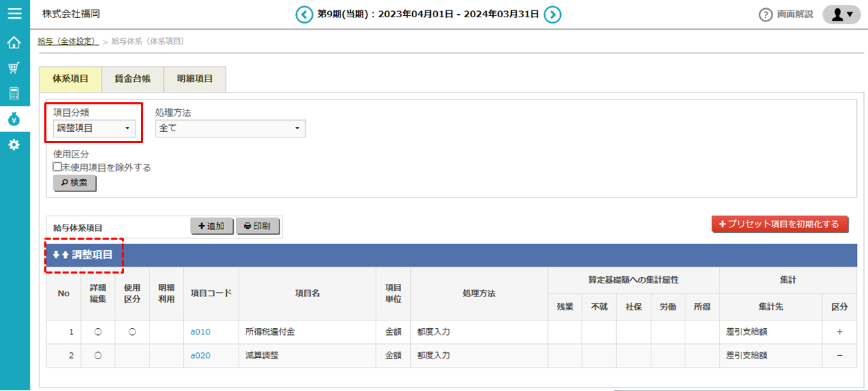
Task: Expand the user account menu
Action: point(841,15)
